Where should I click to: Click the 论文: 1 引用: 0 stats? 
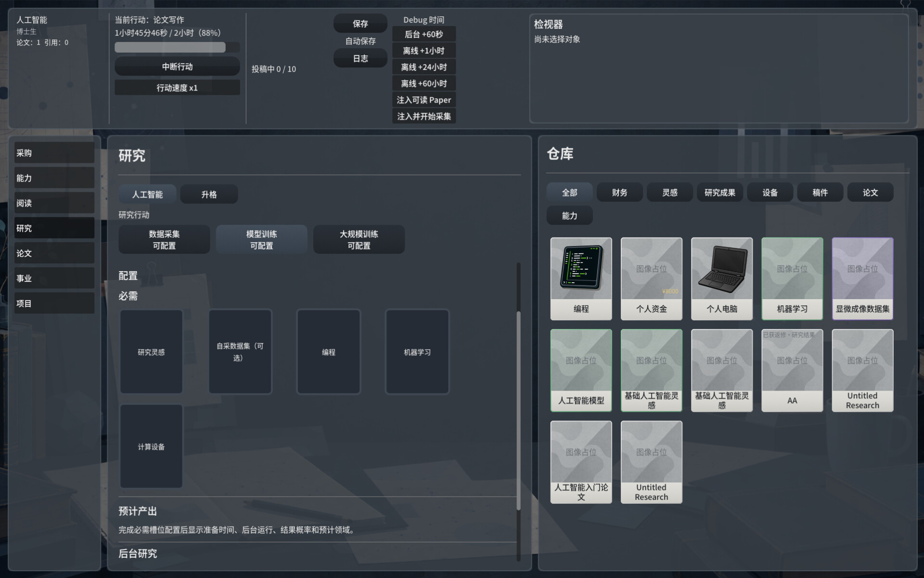click(42, 42)
